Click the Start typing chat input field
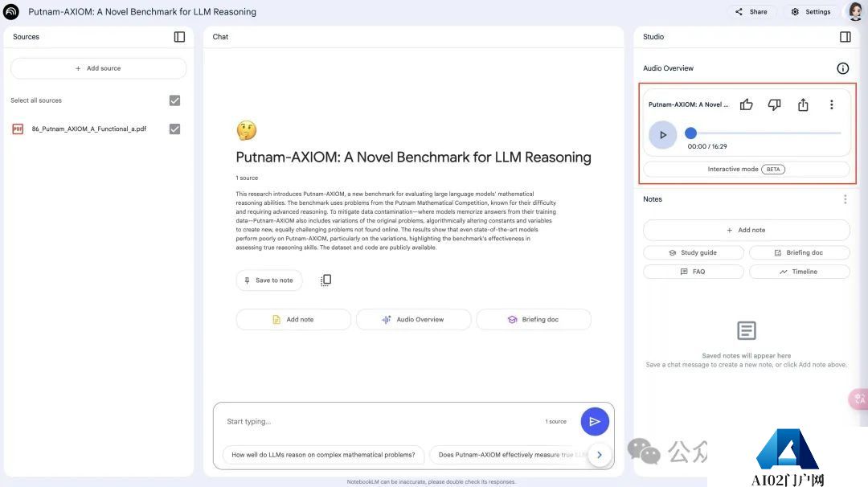The image size is (868, 487). pos(382,422)
